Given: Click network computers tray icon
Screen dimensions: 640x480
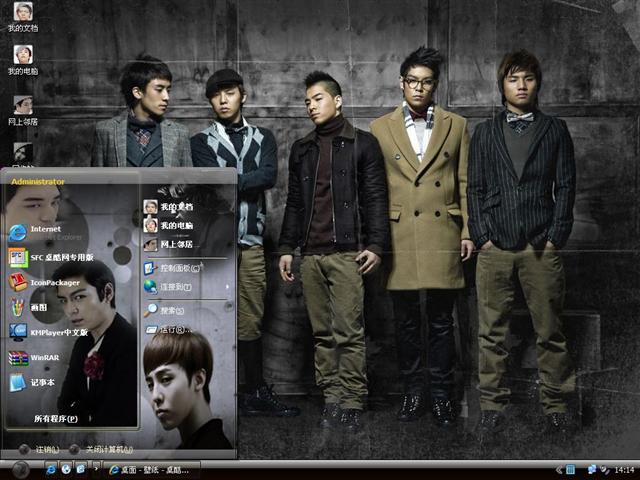Looking at the screenshot, I should (x=592, y=471).
